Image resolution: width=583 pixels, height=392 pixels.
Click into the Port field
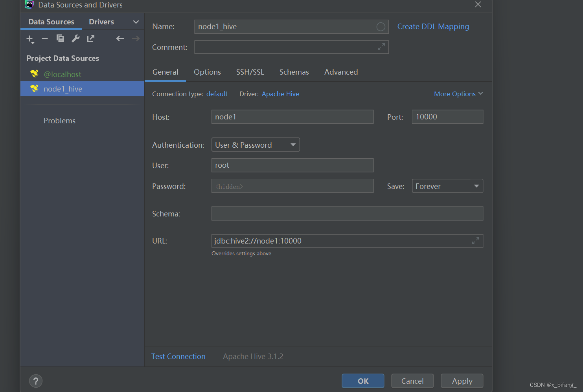click(447, 117)
